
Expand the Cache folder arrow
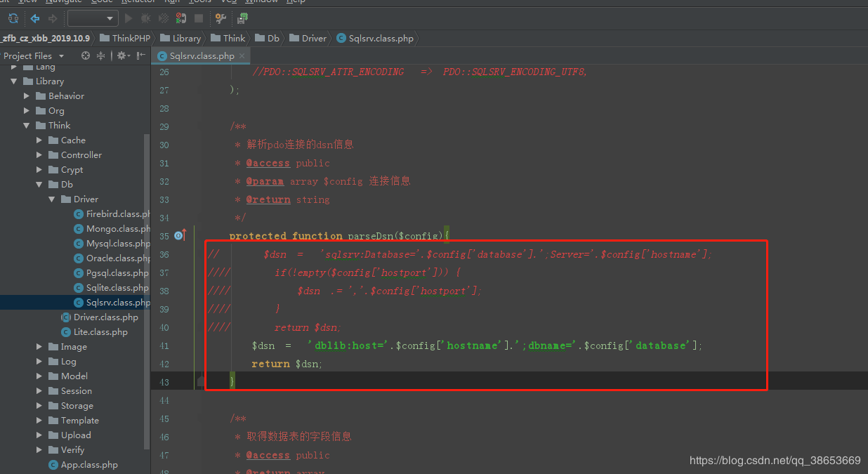click(x=39, y=140)
